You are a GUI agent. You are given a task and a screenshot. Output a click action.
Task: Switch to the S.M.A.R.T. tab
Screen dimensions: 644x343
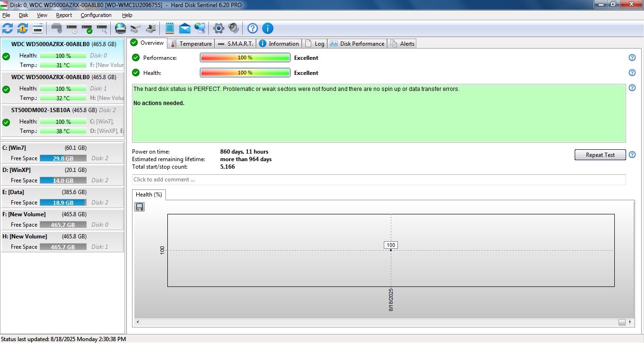(236, 43)
